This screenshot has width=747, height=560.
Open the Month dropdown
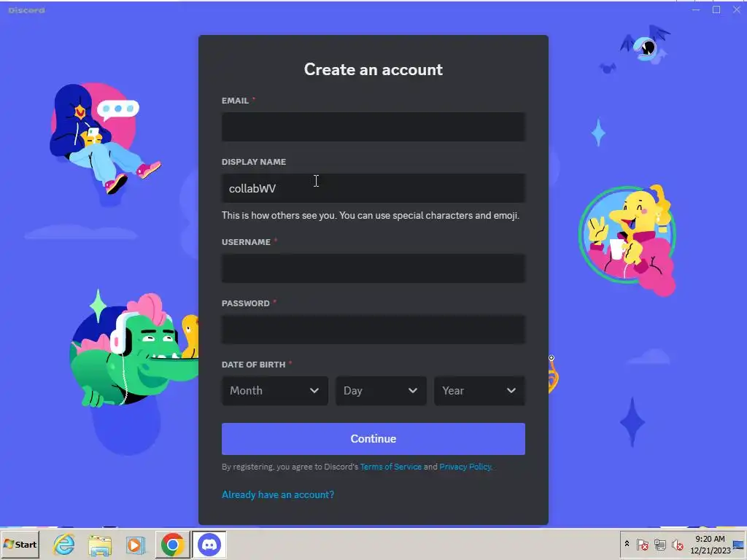275,391
